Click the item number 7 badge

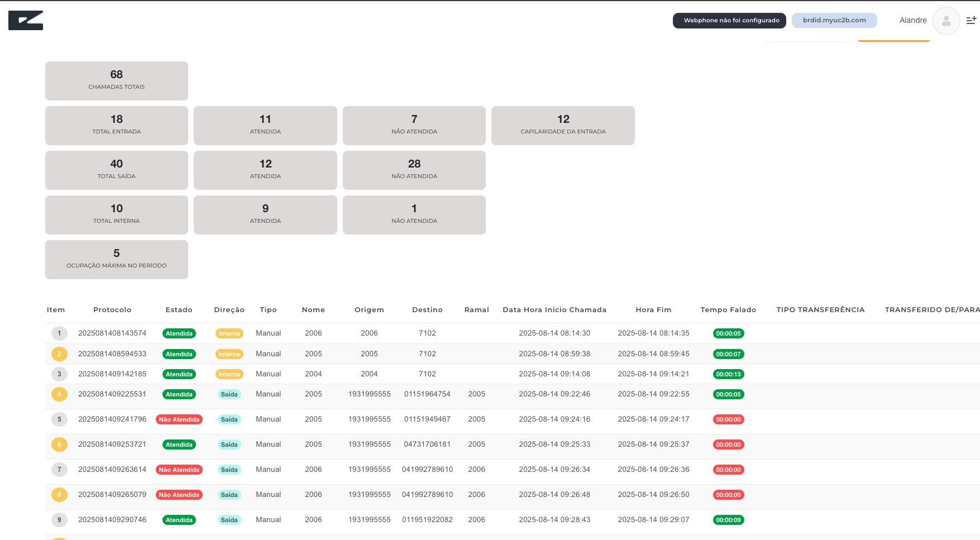(x=59, y=470)
